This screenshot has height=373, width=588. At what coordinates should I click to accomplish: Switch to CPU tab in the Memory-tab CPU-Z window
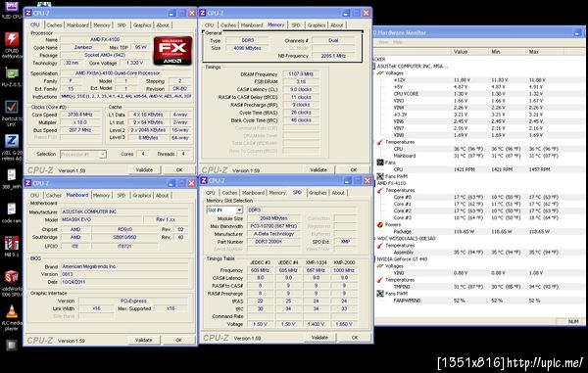pyautogui.click(x=210, y=25)
